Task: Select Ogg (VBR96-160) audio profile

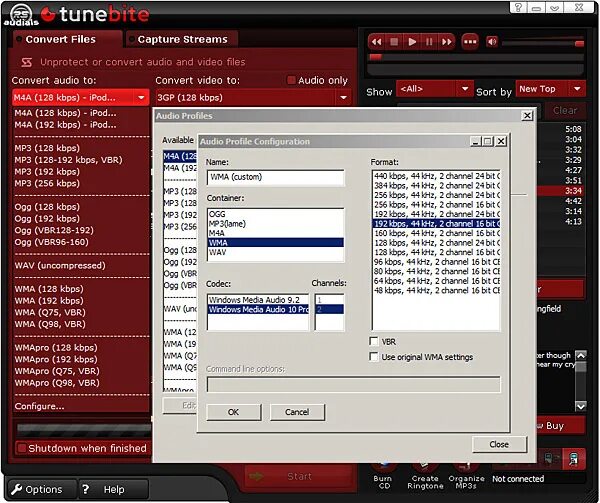Action: (x=51, y=242)
